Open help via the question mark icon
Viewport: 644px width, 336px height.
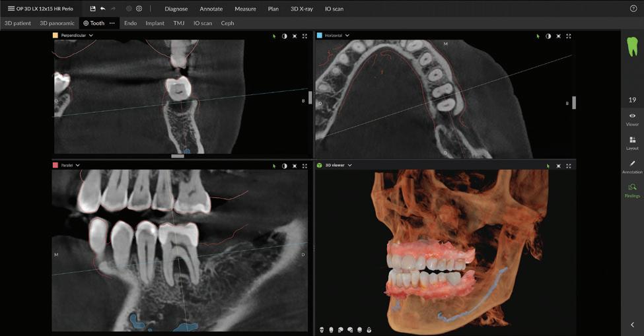click(x=633, y=9)
